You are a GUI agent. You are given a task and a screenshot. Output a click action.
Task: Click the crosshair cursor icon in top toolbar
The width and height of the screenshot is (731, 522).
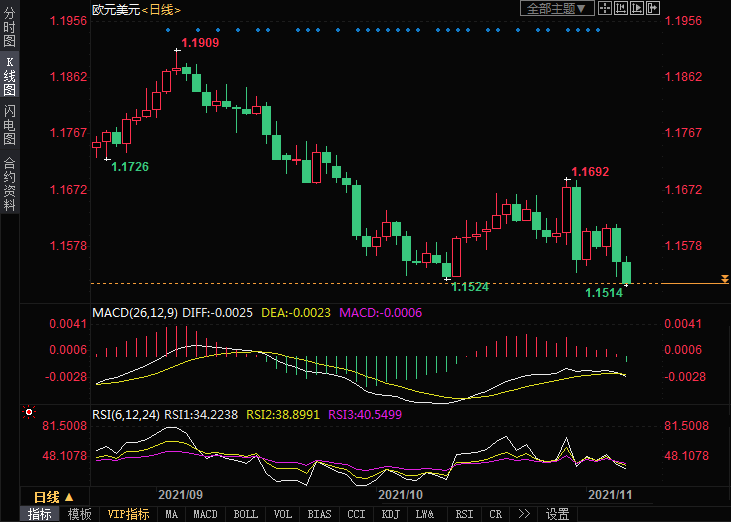tap(605, 8)
